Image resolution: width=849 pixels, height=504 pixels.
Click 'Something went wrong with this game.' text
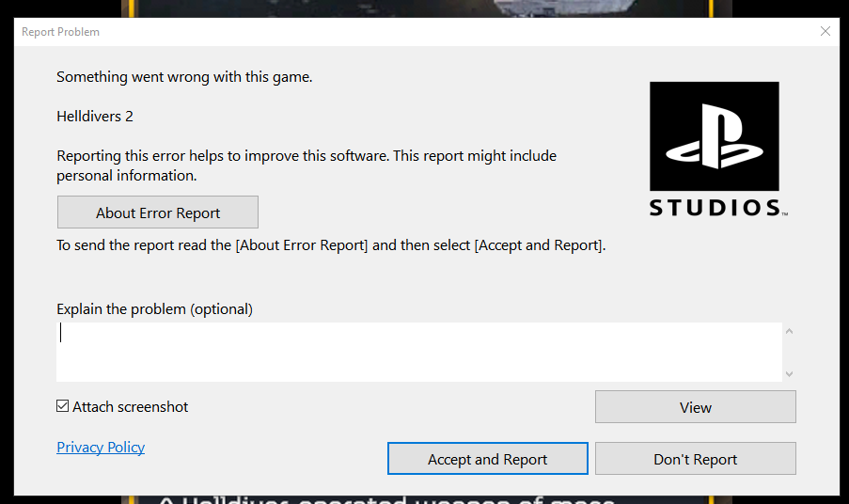[184, 77]
